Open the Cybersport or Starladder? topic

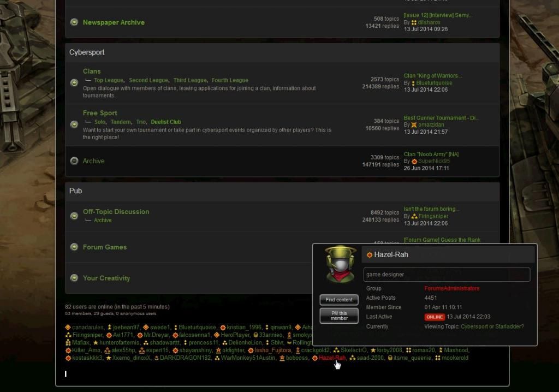(492, 326)
